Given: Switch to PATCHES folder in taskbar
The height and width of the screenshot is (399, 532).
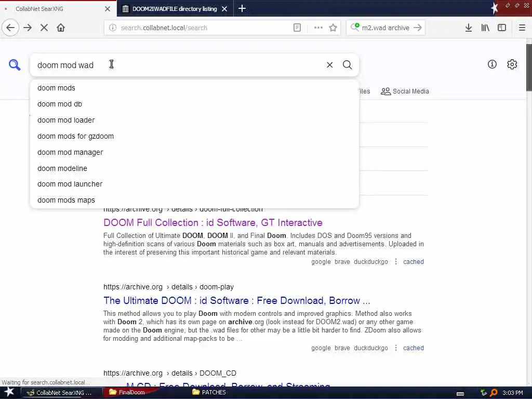Looking at the screenshot, I should coord(209,392).
